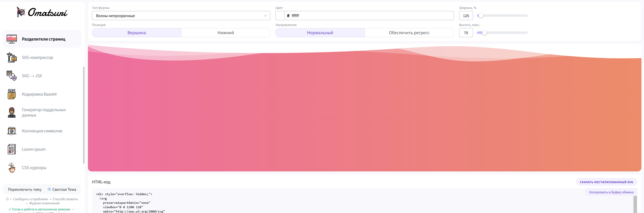Image resolution: width=644 pixels, height=213 pixels.
Task: Open Lorem ipsum generator
Action: click(42, 149)
